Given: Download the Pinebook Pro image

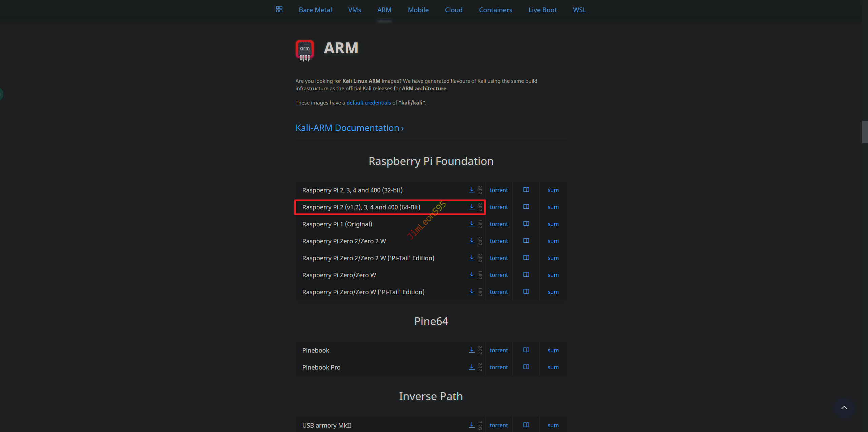Looking at the screenshot, I should [472, 367].
